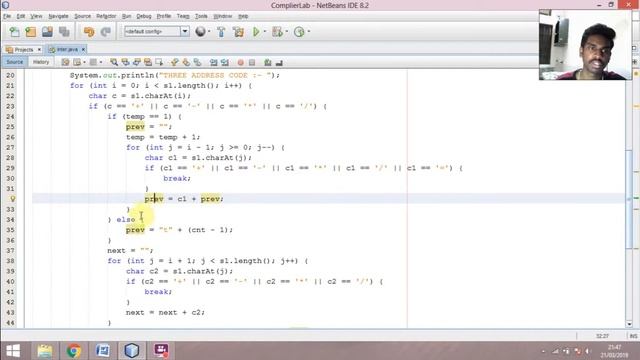
Task: Click the globe browser icon
Action: pyautogui.click(x=200, y=31)
